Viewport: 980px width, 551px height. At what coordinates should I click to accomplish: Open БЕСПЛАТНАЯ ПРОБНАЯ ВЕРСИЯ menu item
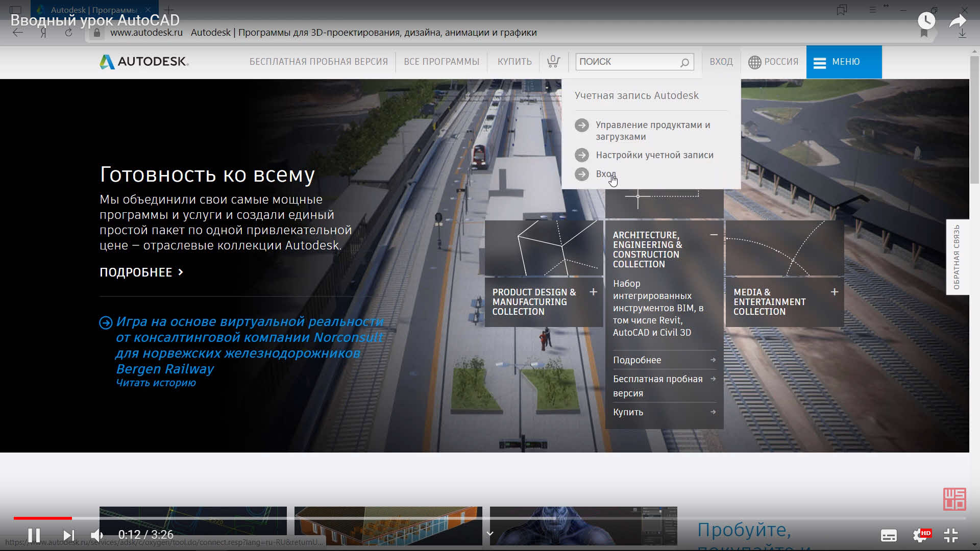318,62
